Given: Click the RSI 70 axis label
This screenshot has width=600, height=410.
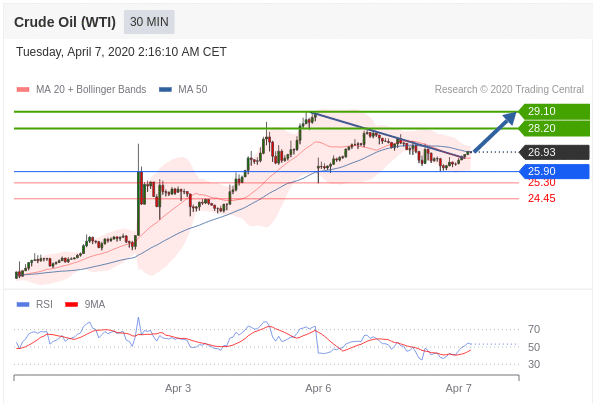Looking at the screenshot, I should [x=534, y=329].
